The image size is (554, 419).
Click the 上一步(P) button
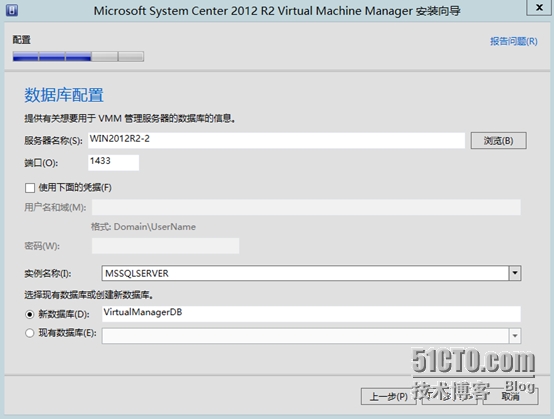[x=389, y=396]
